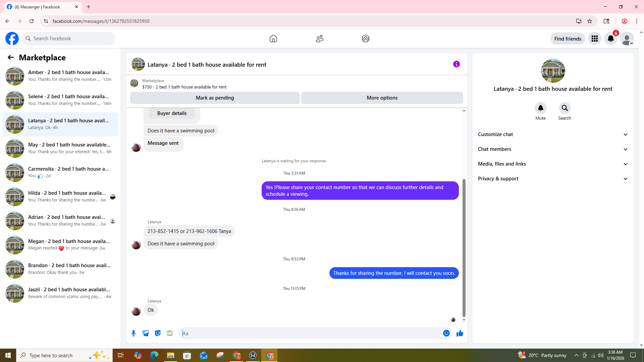Click the chat messages vertical scrollbar
The width and height of the screenshot is (644, 362).
464,248
